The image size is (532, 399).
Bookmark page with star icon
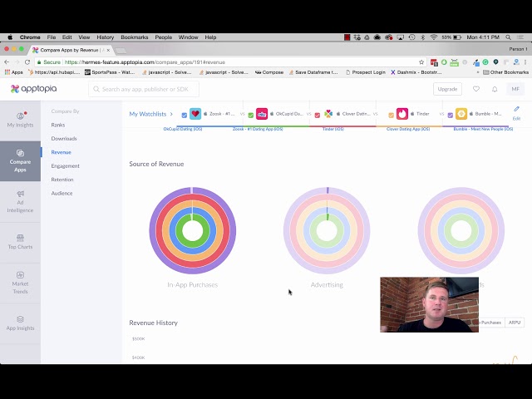pyautogui.click(x=421, y=62)
